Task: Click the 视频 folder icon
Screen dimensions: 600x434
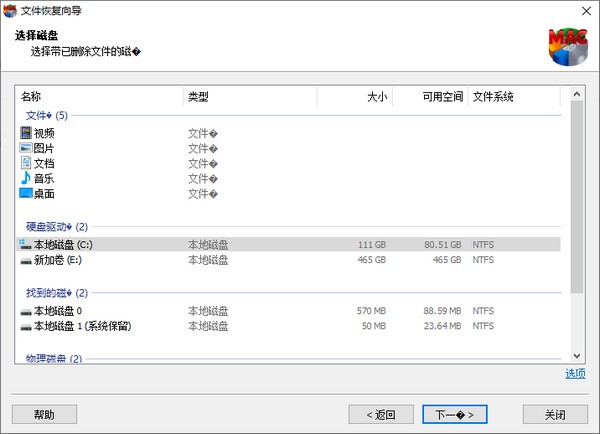Action: pyautogui.click(x=26, y=133)
